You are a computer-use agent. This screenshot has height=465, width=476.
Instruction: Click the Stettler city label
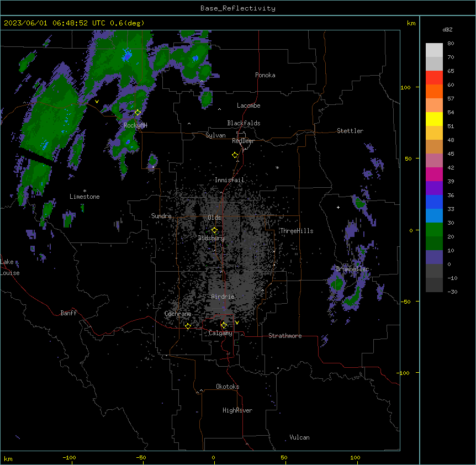click(350, 131)
